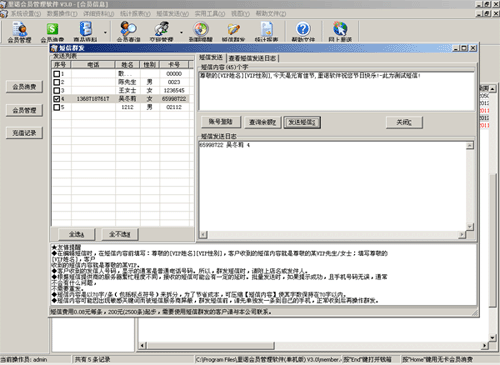Click the colorful circular reminder toolbar icon
This screenshot has height=365, width=500.
click(201, 32)
